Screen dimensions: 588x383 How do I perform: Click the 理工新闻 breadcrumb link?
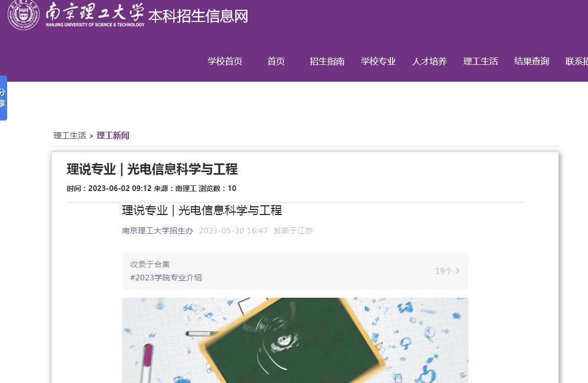113,135
